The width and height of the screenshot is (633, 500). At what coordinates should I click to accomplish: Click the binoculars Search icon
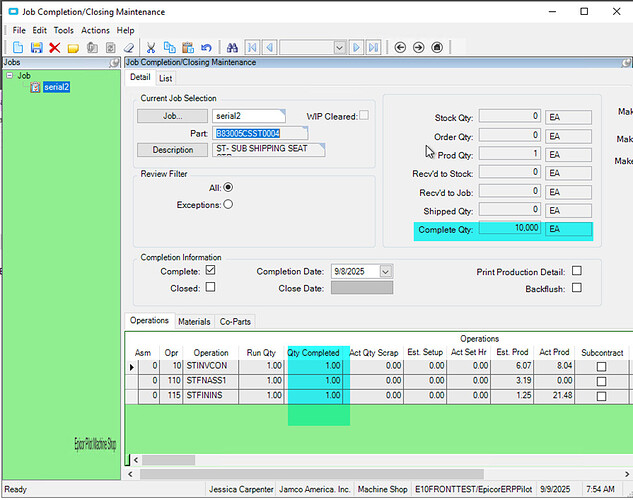pos(232,47)
